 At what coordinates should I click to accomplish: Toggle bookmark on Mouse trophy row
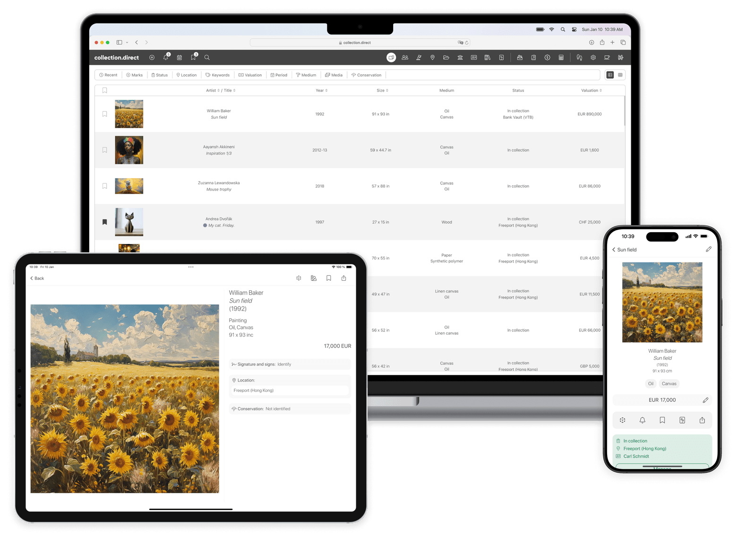click(105, 186)
